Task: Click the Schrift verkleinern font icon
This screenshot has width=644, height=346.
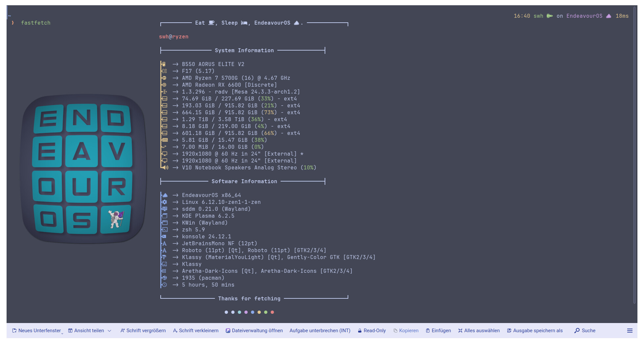Action: [x=175, y=331]
